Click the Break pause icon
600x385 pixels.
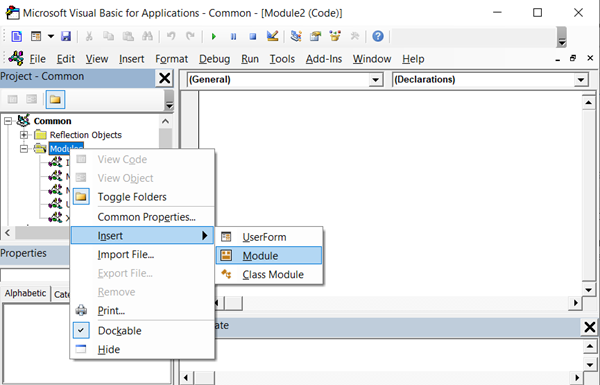(233, 36)
